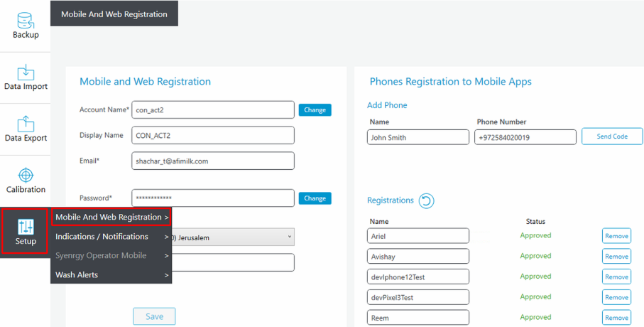Remove the Ariel registration
Image resolution: width=644 pixels, height=327 pixels.
tap(616, 236)
